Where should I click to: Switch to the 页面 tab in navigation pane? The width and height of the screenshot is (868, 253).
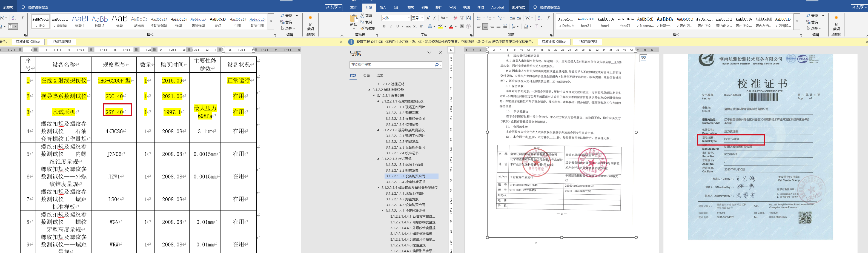point(366,76)
